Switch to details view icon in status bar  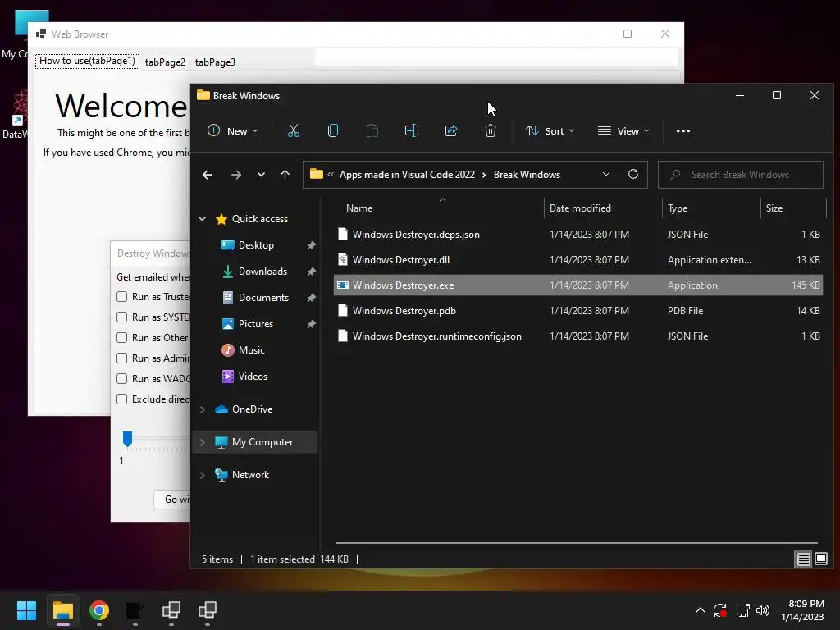coord(804,559)
